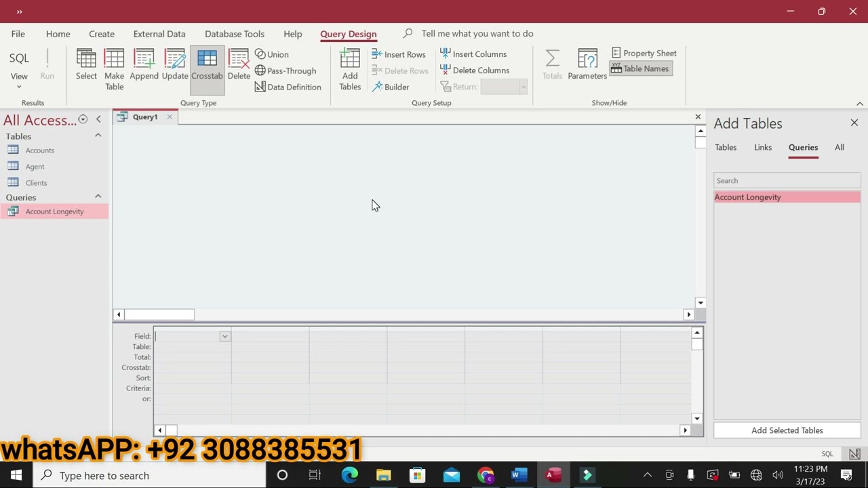This screenshot has height=488, width=868.
Task: Select Data Definition query option
Action: (288, 87)
